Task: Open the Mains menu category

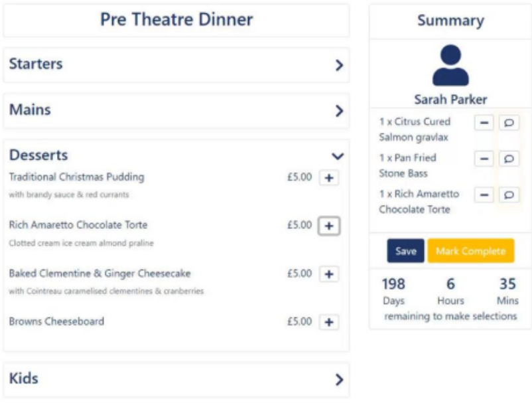Action: click(30, 110)
